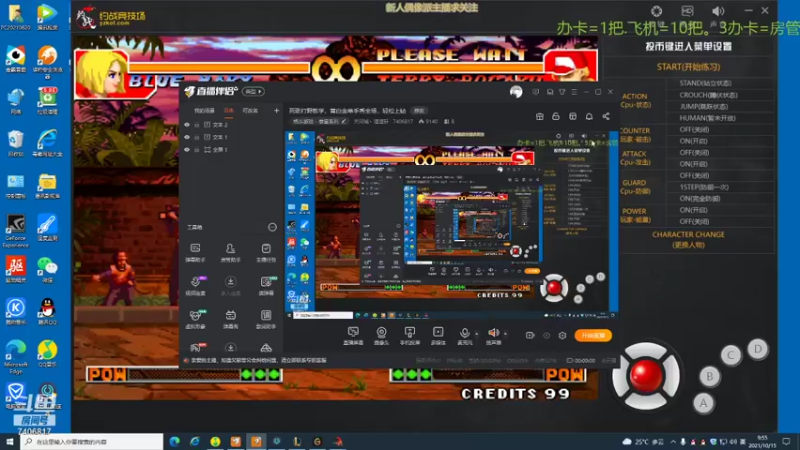Tap the D gamepad button
The height and width of the screenshot is (450, 800).
coord(758,349)
